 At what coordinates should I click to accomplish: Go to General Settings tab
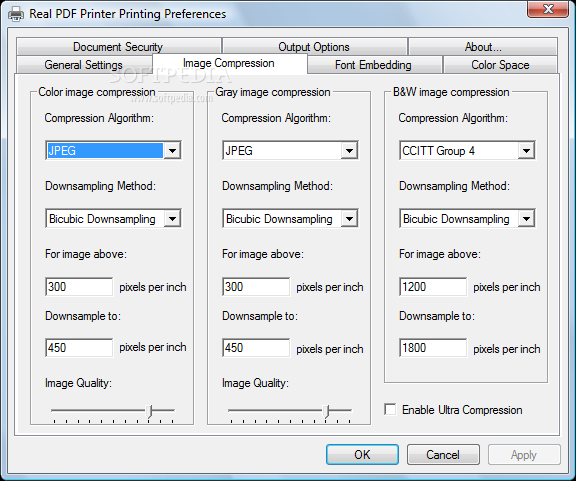[84, 65]
